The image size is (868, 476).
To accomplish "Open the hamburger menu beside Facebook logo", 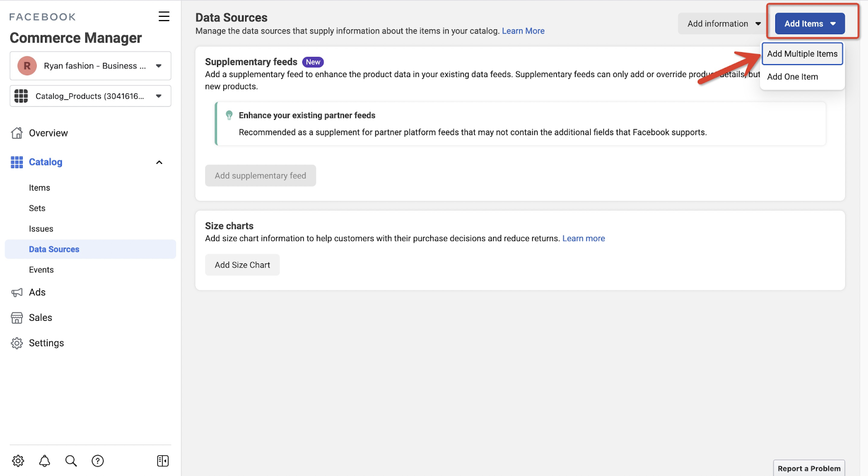I will pos(164,17).
